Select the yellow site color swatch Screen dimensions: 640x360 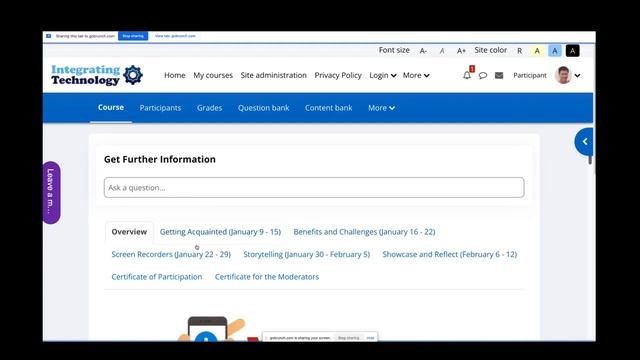point(537,51)
